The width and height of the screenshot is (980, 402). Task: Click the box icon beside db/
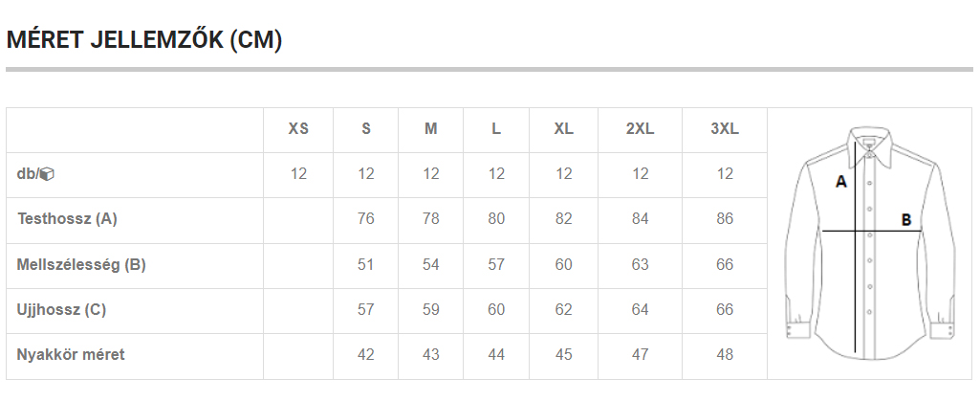tap(47, 174)
